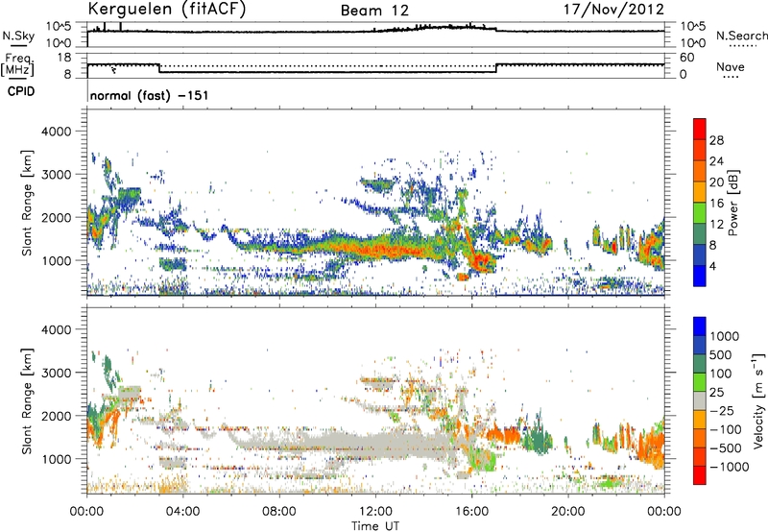Click the Nave legend label
The height and width of the screenshot is (532, 768).
(731, 67)
